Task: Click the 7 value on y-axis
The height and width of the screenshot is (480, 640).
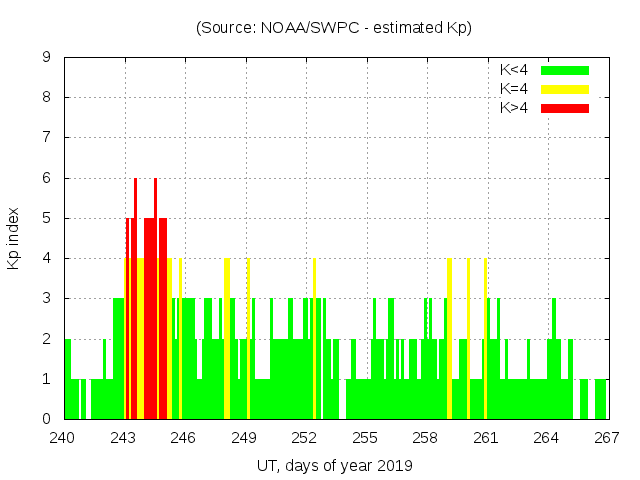Action: click(x=46, y=138)
